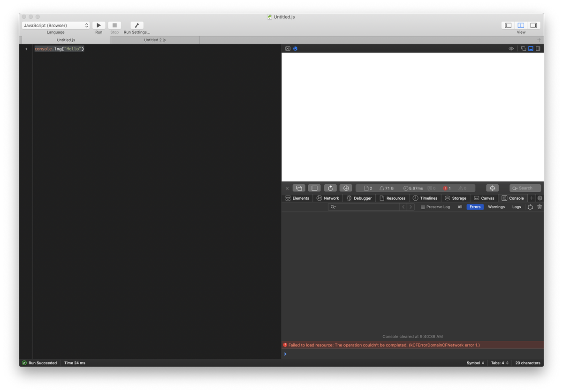Click the console.log code line in editor
Viewport: 563px width, 392px height.
pos(59,49)
